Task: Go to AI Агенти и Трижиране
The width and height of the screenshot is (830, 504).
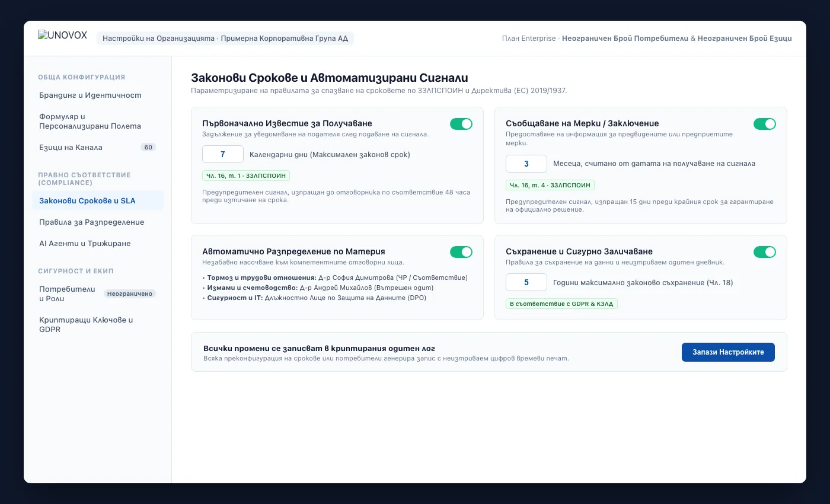Action: [98, 244]
